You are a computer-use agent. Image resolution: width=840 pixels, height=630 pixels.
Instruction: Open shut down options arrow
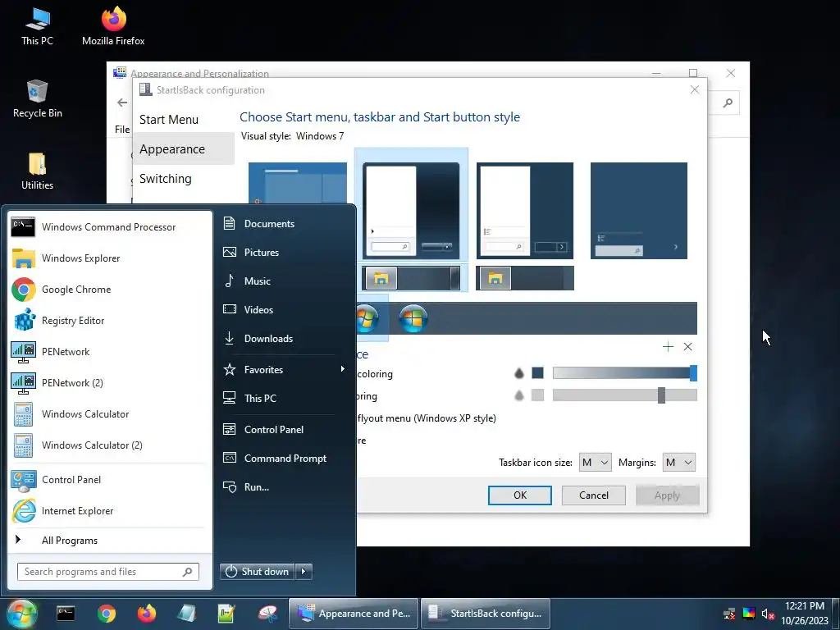pyautogui.click(x=304, y=572)
